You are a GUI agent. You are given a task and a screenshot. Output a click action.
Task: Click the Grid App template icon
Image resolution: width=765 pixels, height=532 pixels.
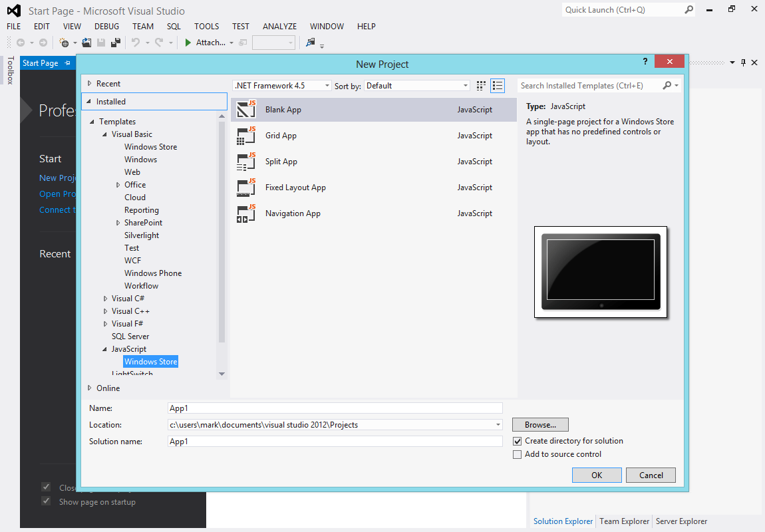246,136
